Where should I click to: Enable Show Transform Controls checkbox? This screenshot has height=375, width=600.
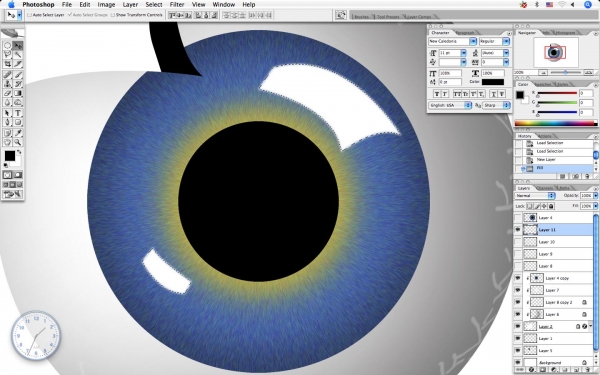click(x=112, y=15)
